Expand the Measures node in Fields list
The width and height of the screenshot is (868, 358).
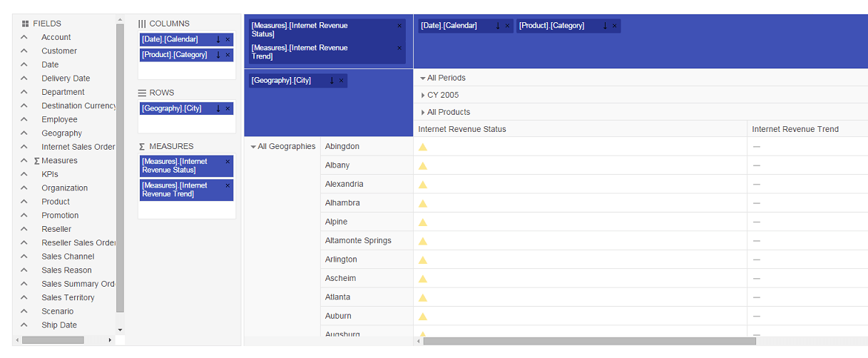tap(24, 161)
